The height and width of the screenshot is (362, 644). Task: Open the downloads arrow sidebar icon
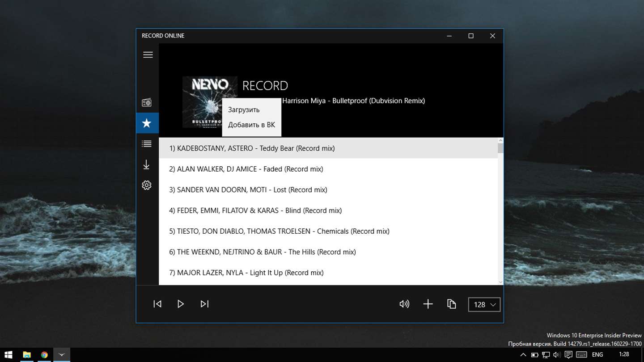pyautogui.click(x=146, y=165)
